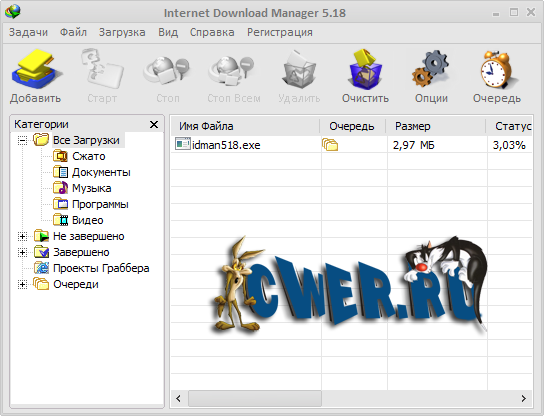Select the idman518.exe file name
This screenshot has width=544, height=416.
[226, 145]
